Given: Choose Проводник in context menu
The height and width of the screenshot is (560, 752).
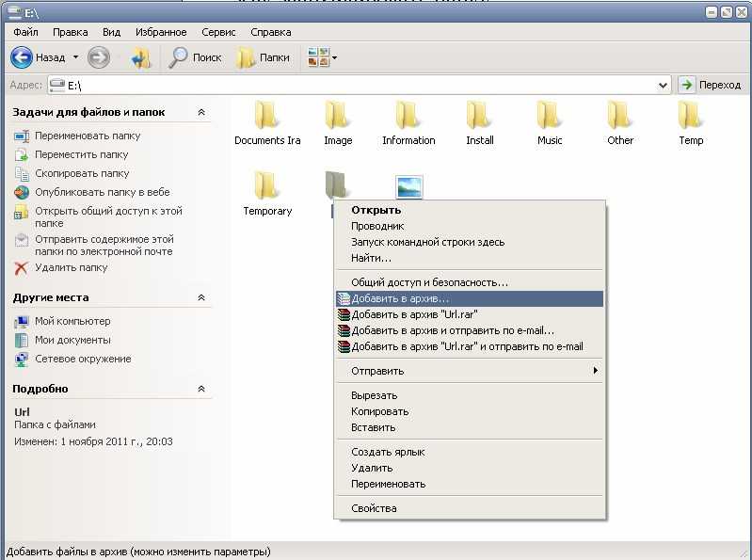Looking at the screenshot, I should 470,226.
